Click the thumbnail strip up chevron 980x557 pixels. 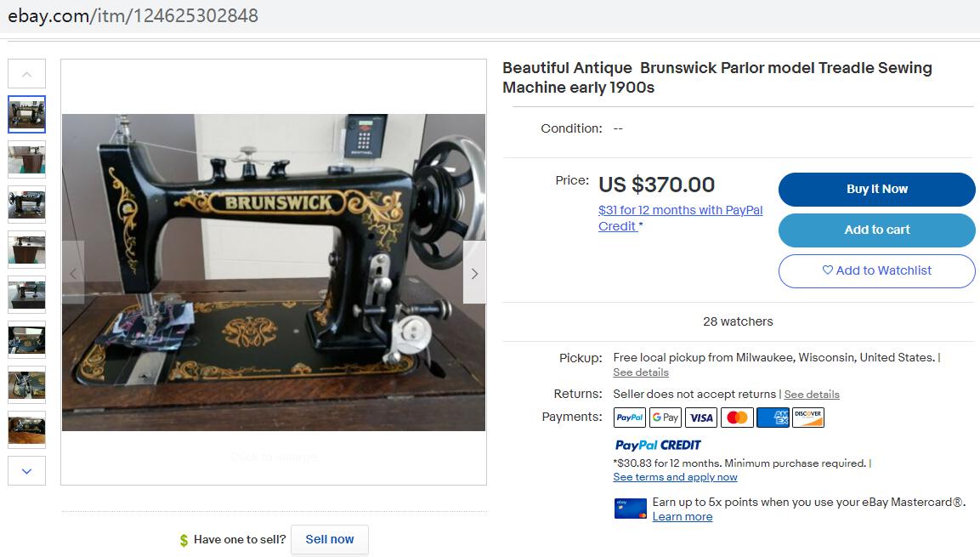[x=26, y=74]
